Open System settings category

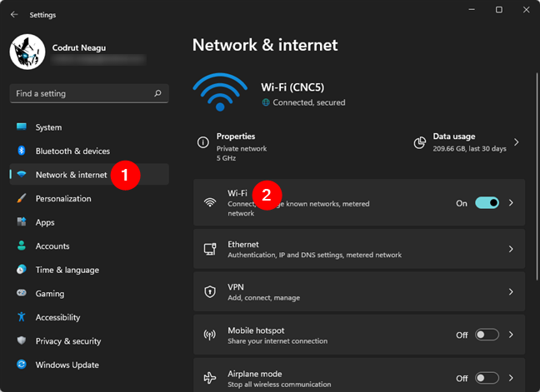click(x=89, y=127)
